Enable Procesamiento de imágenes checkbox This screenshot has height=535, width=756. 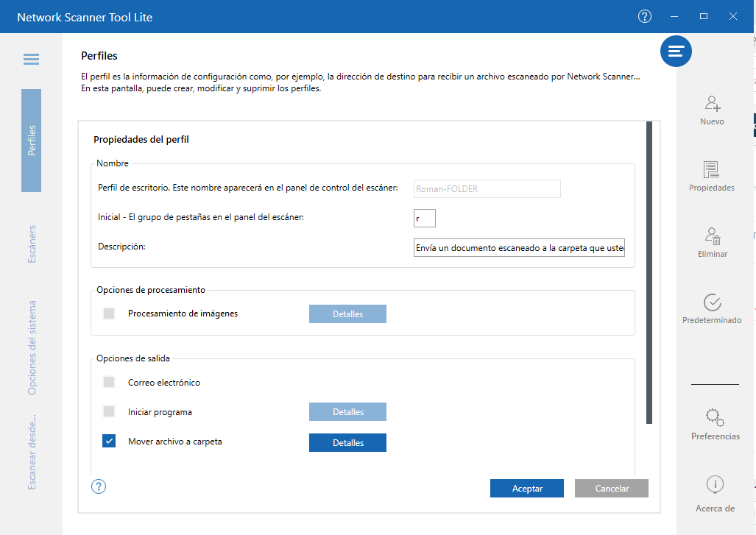point(109,313)
